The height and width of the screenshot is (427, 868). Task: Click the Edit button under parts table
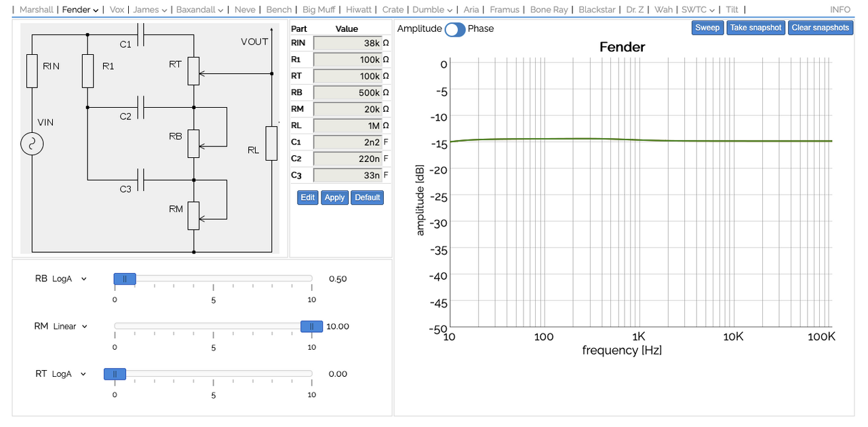[308, 197]
